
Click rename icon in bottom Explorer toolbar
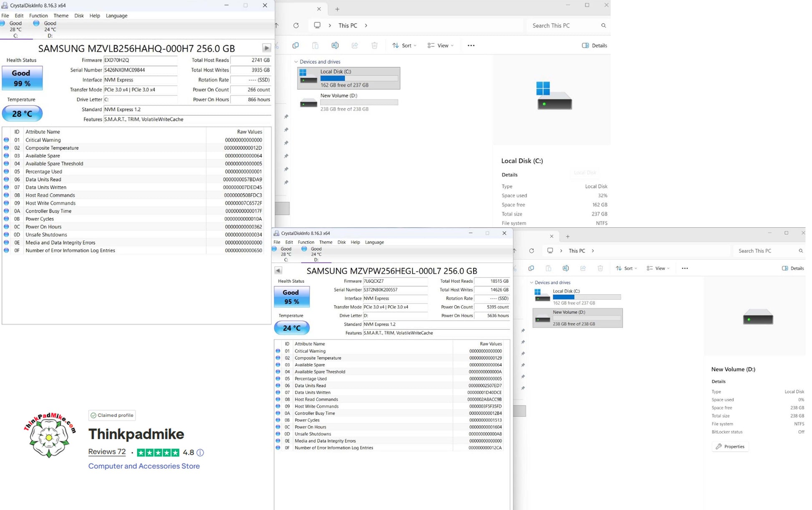click(565, 268)
